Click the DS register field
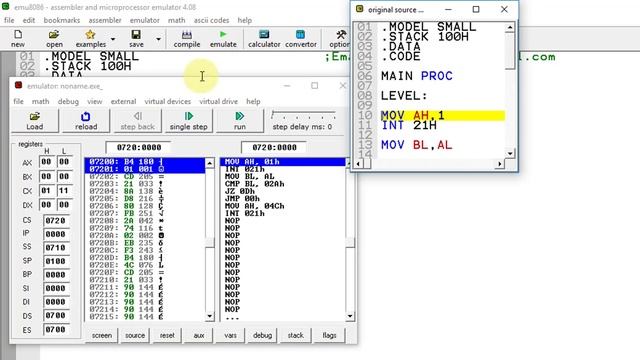 [56, 316]
